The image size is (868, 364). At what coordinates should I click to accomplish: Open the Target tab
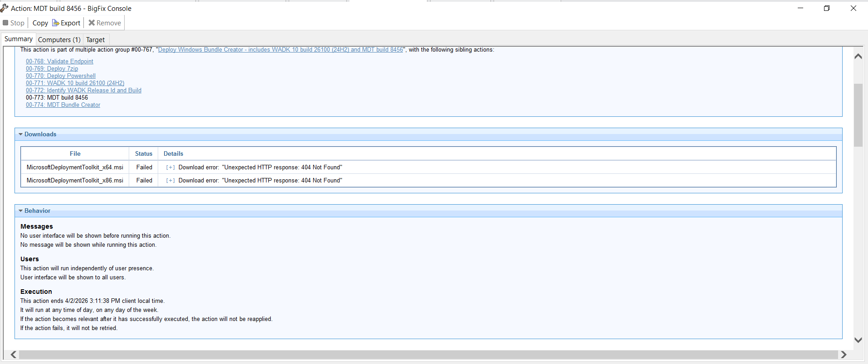95,40
